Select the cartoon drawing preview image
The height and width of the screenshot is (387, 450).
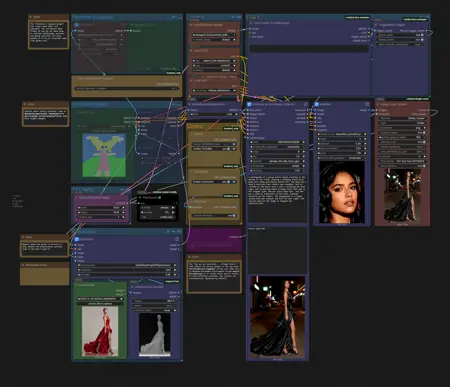pyautogui.click(x=104, y=155)
